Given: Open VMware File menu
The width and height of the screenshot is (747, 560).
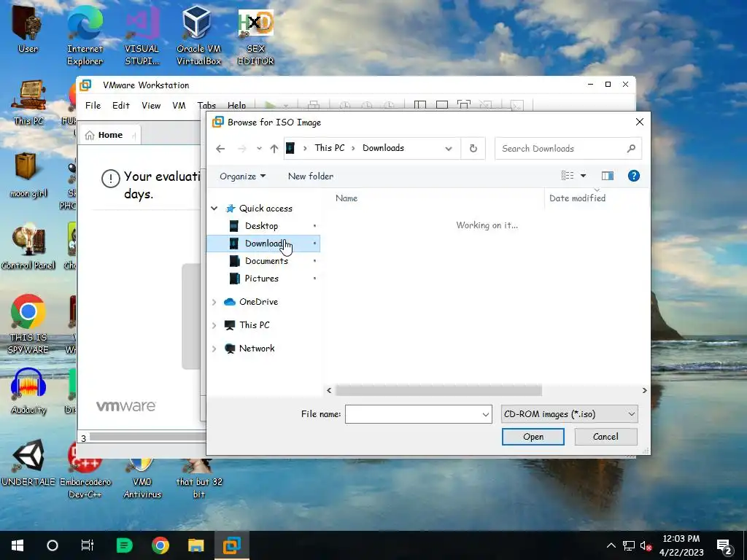Looking at the screenshot, I should tap(93, 105).
